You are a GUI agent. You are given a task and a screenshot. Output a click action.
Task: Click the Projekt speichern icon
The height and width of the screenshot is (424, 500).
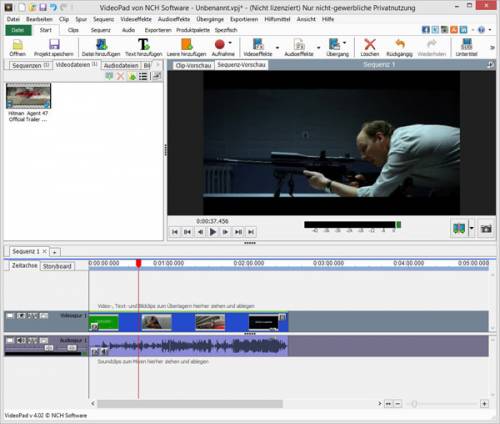pos(54,44)
